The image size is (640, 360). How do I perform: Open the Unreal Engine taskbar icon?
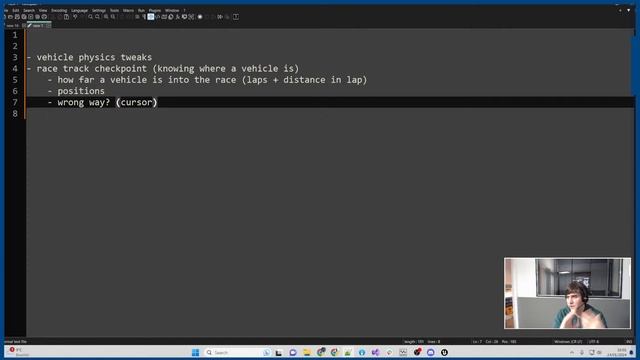pos(444,352)
